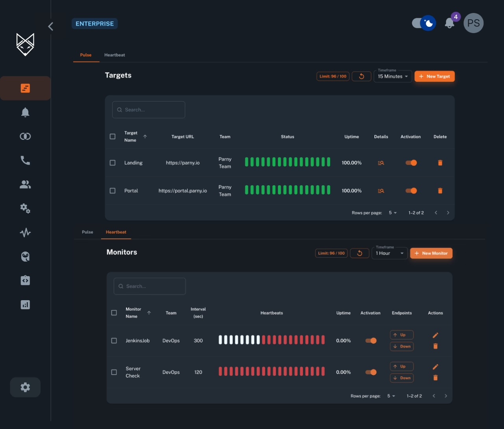Open the highlighted orange list sidebar icon

(x=25, y=88)
